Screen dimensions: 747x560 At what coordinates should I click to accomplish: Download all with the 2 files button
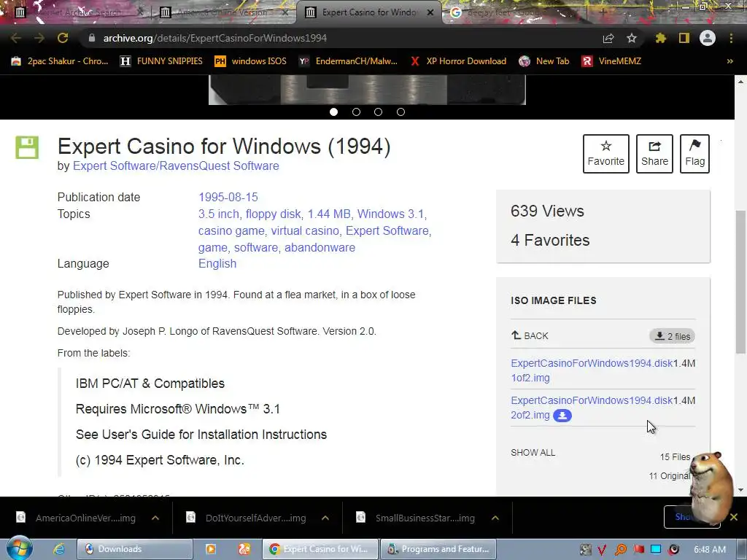[x=672, y=336]
